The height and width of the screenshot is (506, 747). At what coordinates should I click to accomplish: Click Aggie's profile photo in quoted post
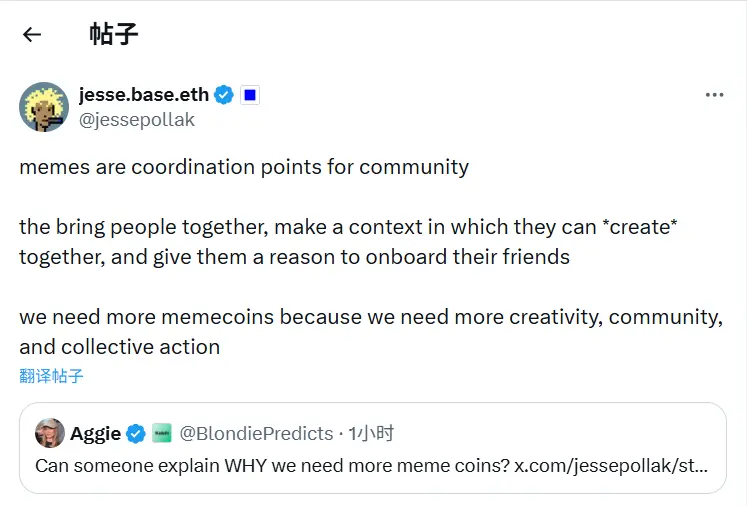[x=50, y=433]
